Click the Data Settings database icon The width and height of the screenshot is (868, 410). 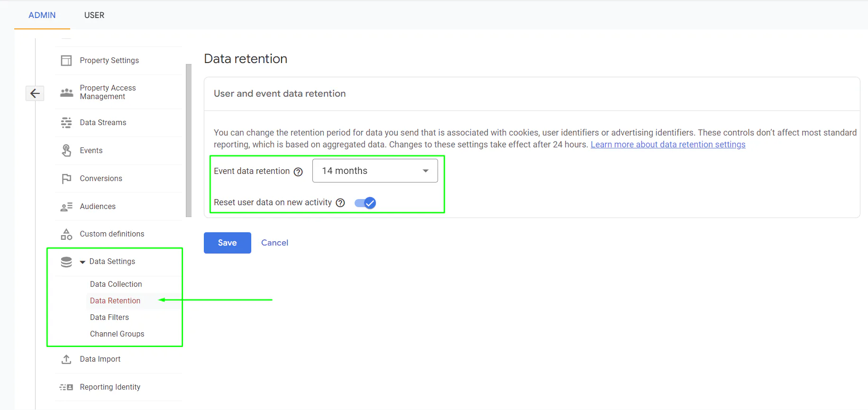pos(66,262)
